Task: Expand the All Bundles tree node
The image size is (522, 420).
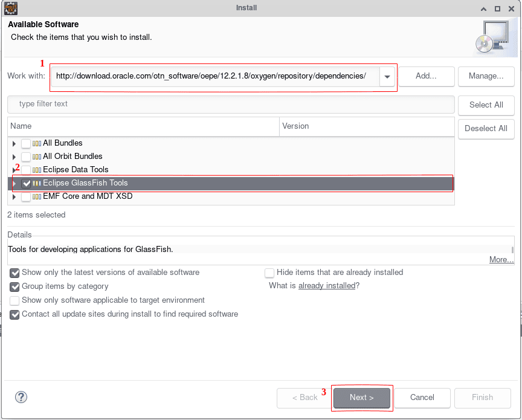Action: coord(13,143)
